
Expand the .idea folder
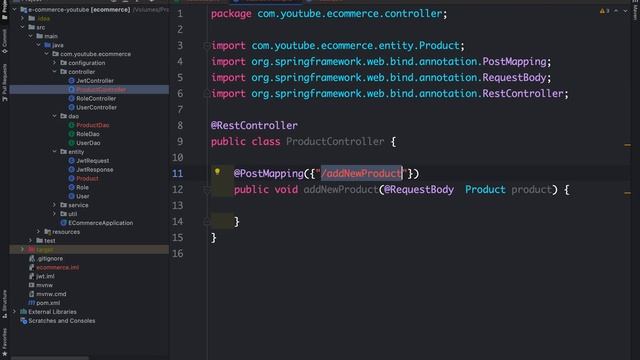(x=22, y=18)
